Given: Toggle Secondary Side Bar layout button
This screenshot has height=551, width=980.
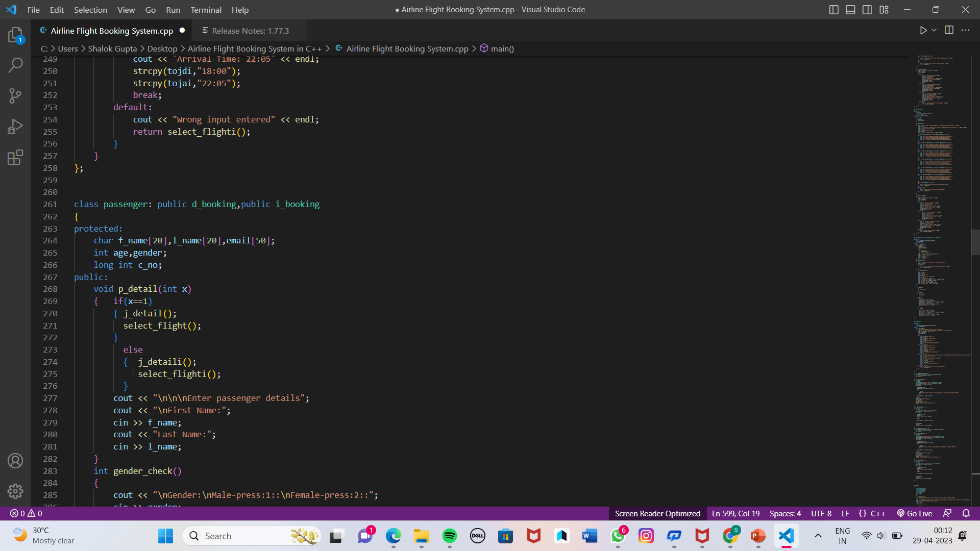Looking at the screenshot, I should 867,10.
